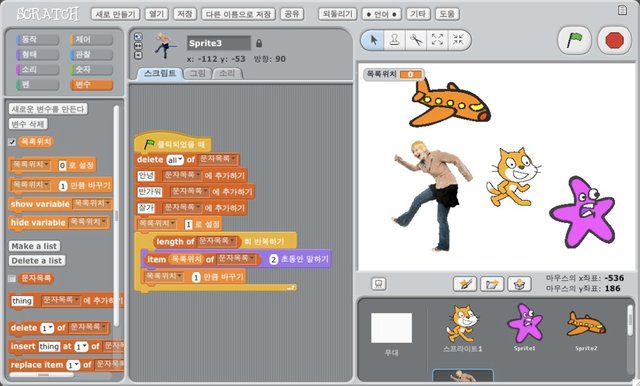Click the blocks palette vertical scrollbar
640x386 pixels.
tap(116, 216)
